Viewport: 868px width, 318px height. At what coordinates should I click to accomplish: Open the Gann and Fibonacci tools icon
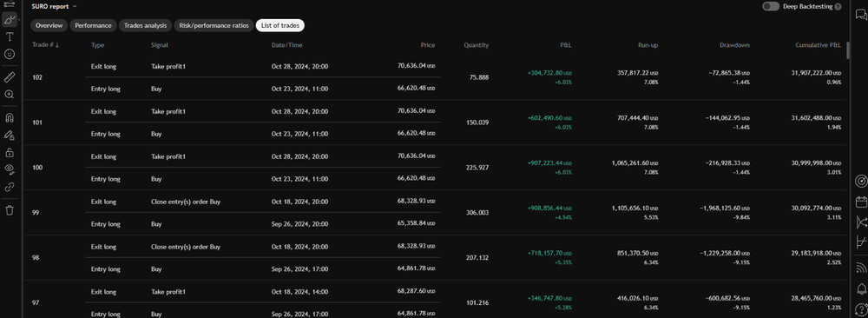(9, 3)
